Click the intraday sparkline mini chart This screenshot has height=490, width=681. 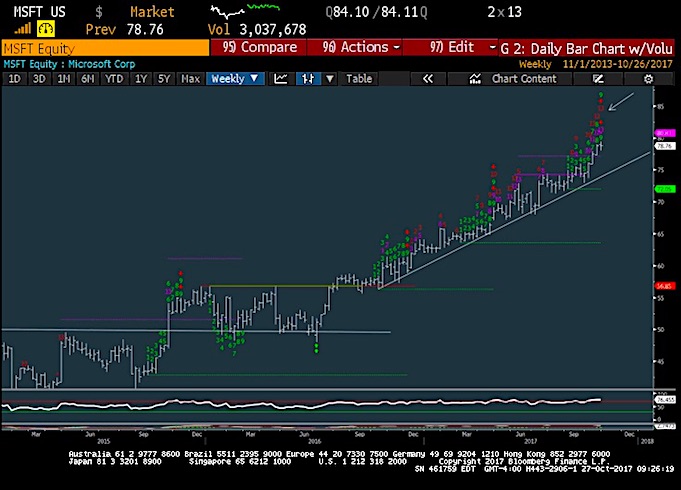(x=245, y=11)
